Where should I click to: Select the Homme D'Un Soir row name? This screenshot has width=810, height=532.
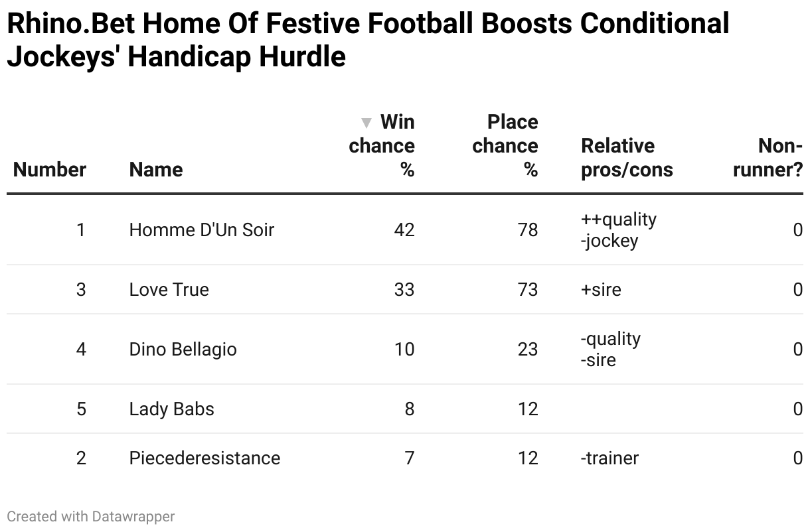click(202, 230)
